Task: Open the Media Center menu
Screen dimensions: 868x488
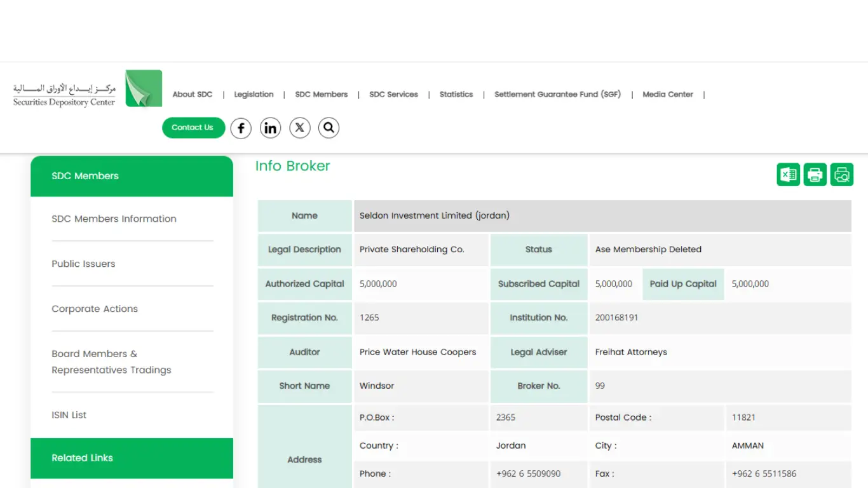Action: pyautogui.click(x=668, y=94)
